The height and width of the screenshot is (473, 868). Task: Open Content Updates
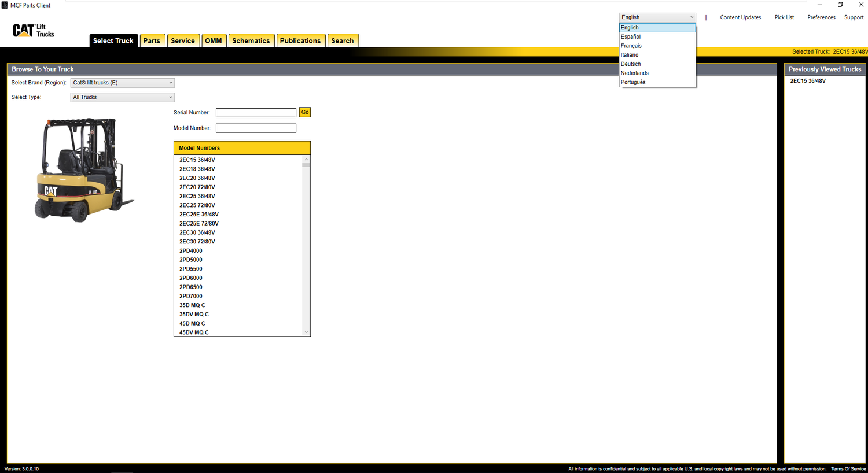[x=740, y=17]
